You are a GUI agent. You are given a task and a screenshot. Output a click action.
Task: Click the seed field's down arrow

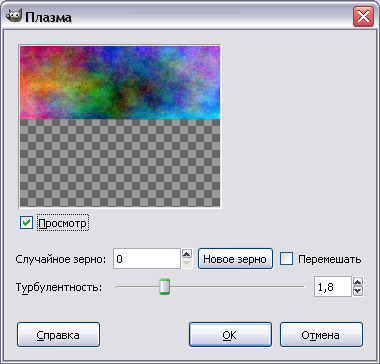tap(187, 263)
